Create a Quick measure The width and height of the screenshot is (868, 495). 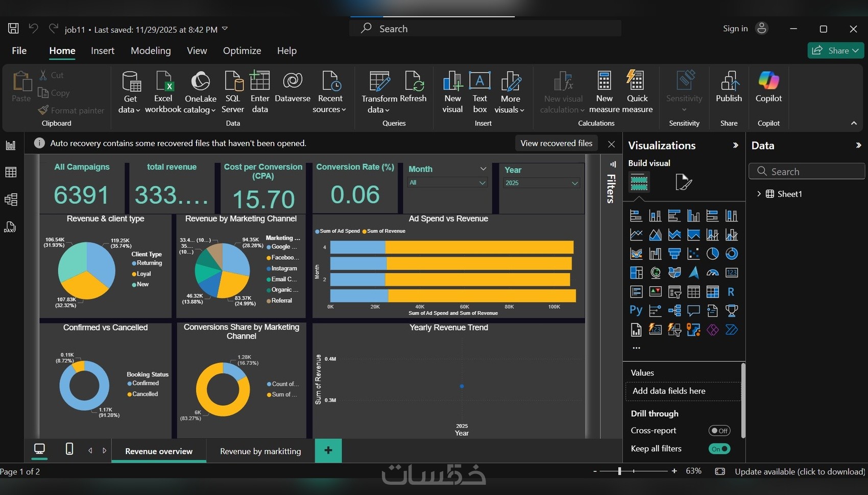click(637, 92)
